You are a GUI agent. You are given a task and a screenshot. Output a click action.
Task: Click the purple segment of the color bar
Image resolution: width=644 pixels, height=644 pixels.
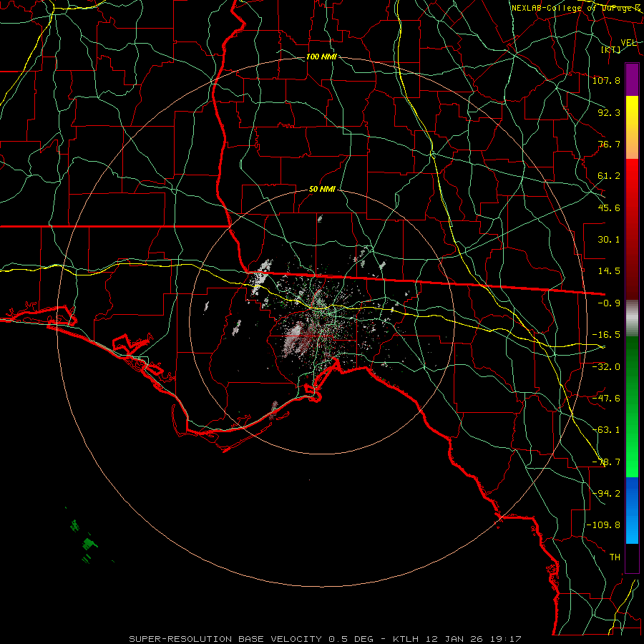[x=632, y=80]
